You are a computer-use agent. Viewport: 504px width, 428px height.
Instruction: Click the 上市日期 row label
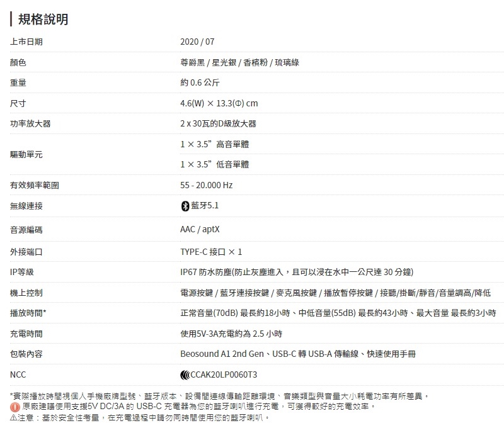click(x=26, y=42)
